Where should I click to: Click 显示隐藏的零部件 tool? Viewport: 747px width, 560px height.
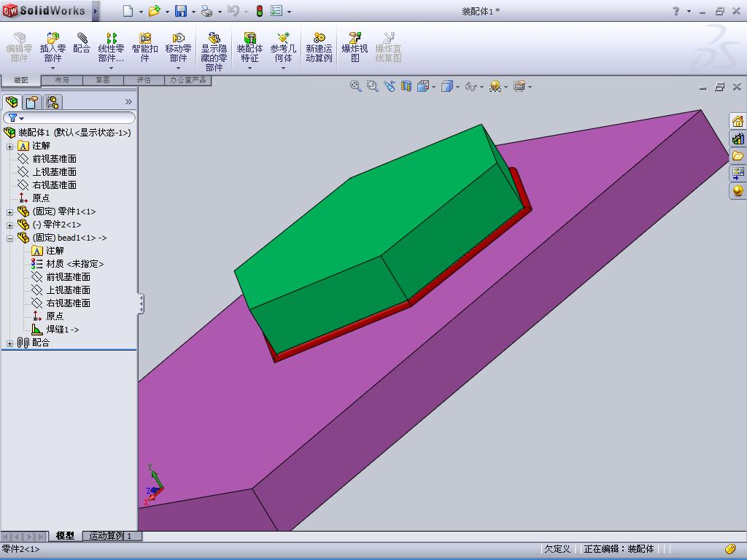[x=214, y=52]
